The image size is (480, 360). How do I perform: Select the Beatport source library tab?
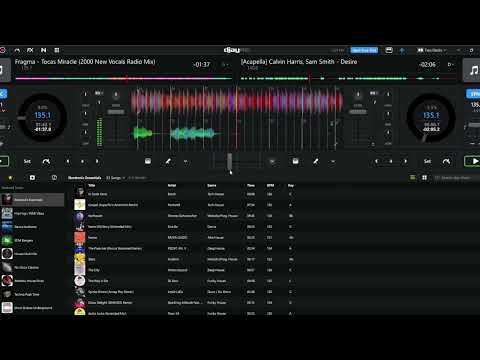[32, 178]
